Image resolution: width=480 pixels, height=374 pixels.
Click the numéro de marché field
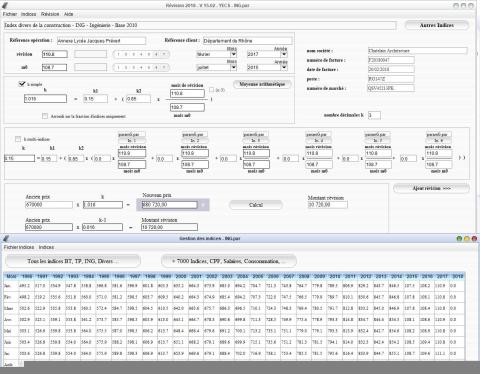391,88
